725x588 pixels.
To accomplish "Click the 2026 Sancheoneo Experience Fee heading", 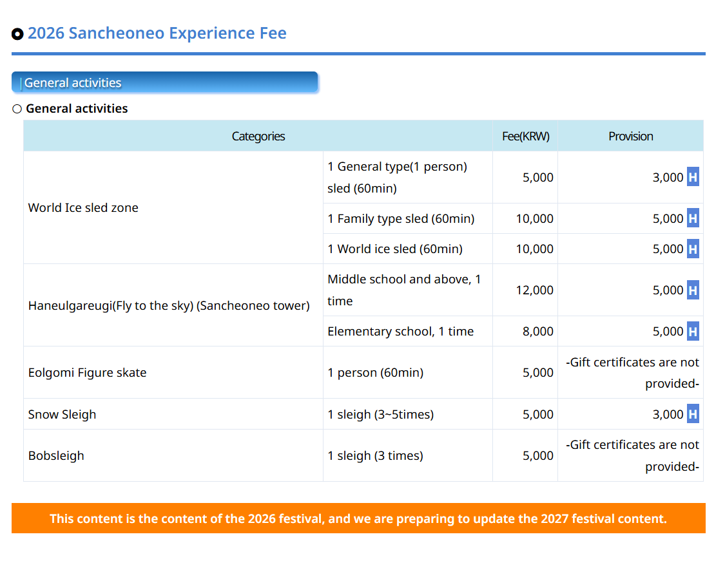I will click(157, 33).
